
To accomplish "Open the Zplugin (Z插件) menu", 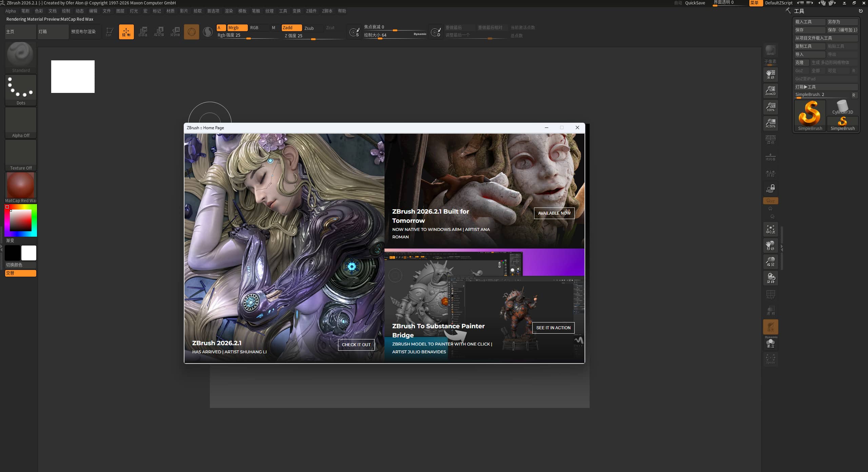I will pyautogui.click(x=311, y=11).
